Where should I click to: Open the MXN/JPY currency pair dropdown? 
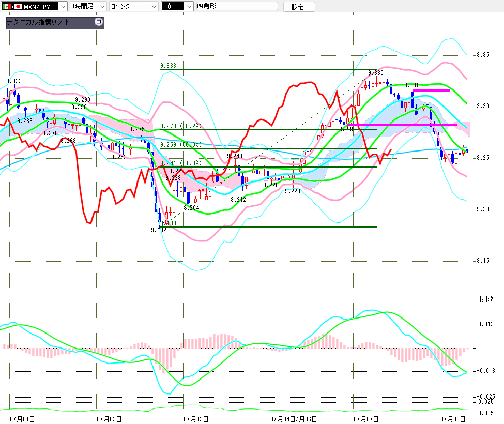click(63, 6)
